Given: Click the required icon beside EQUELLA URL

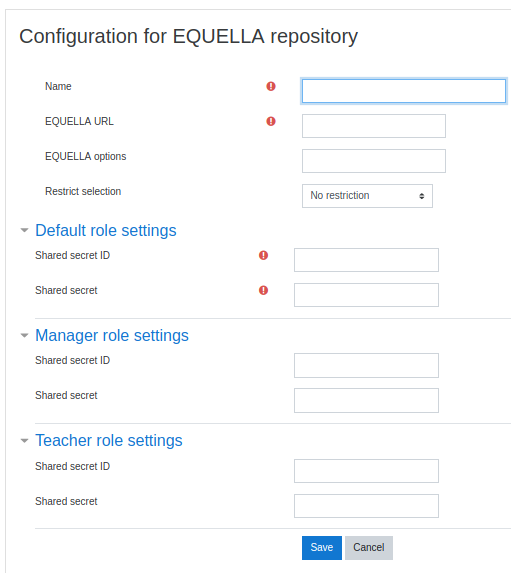Looking at the screenshot, I should coord(270,121).
